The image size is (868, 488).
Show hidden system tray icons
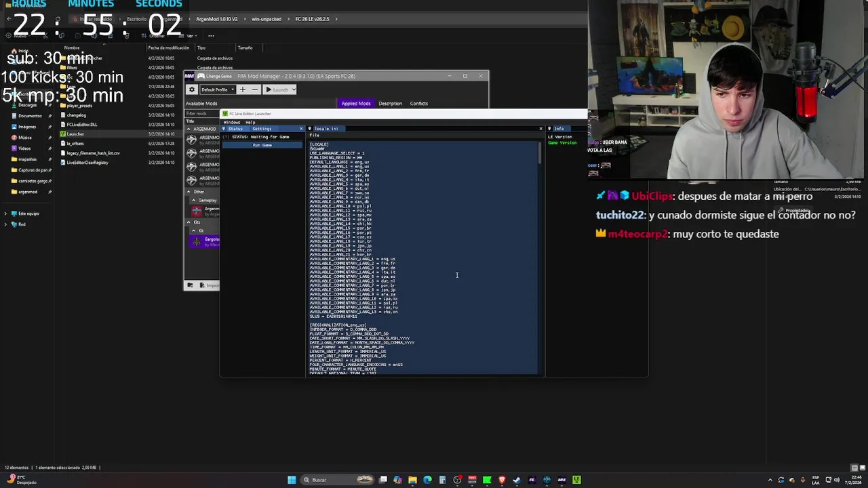pyautogui.click(x=770, y=480)
